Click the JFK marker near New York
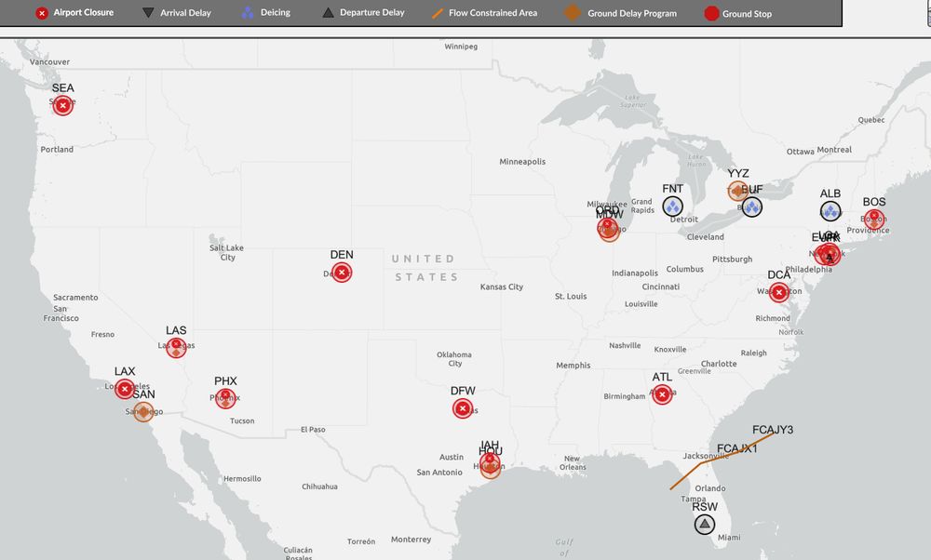 828,253
